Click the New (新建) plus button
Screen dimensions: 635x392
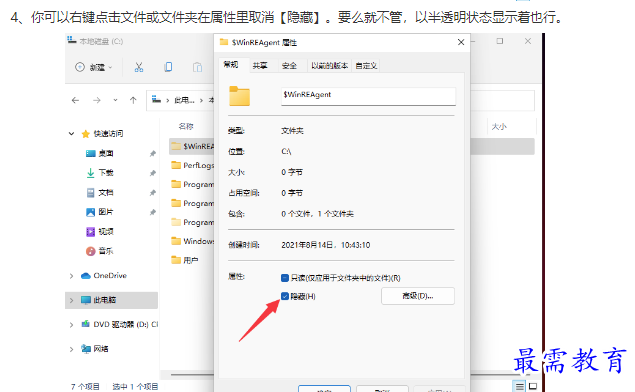(x=94, y=67)
